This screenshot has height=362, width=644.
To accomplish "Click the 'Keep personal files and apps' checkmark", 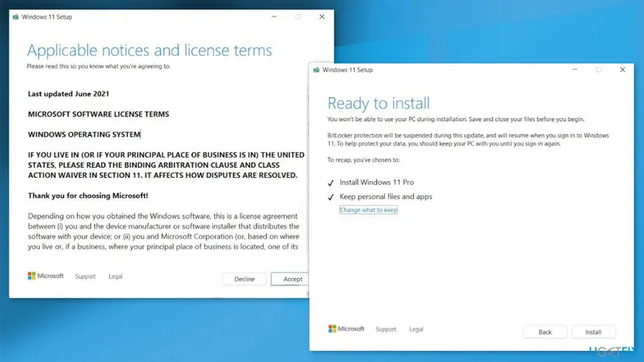I will click(331, 197).
